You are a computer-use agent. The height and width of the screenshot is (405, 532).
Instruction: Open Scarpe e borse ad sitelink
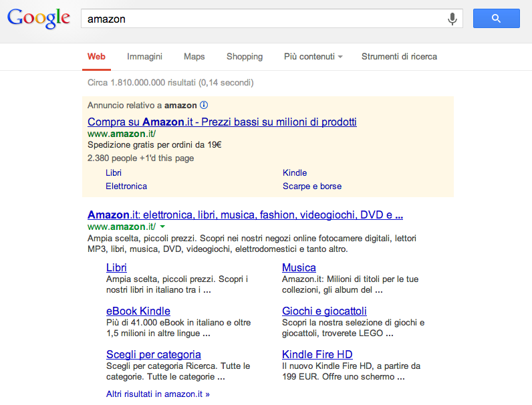(x=312, y=186)
